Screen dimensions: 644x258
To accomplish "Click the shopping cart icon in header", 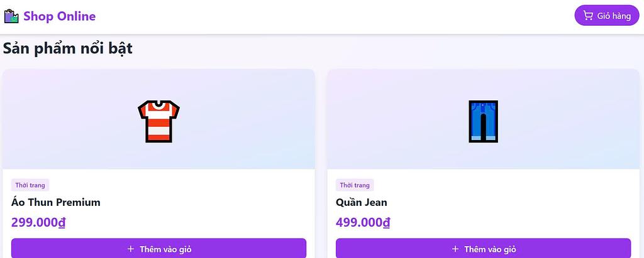I will point(588,16).
